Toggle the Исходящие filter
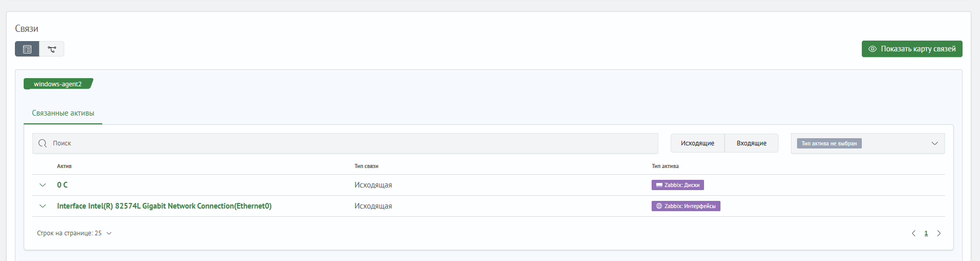The height and width of the screenshot is (261, 980). (x=697, y=143)
